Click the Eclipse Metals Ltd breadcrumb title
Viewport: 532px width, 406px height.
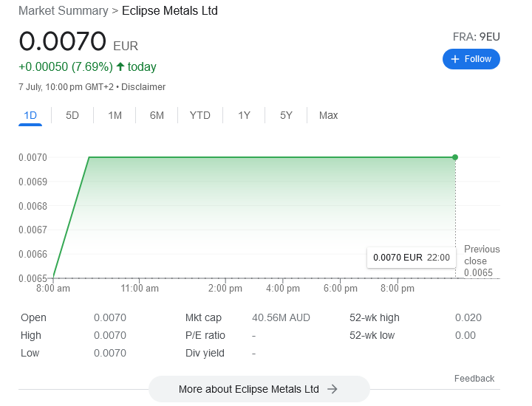(x=170, y=10)
